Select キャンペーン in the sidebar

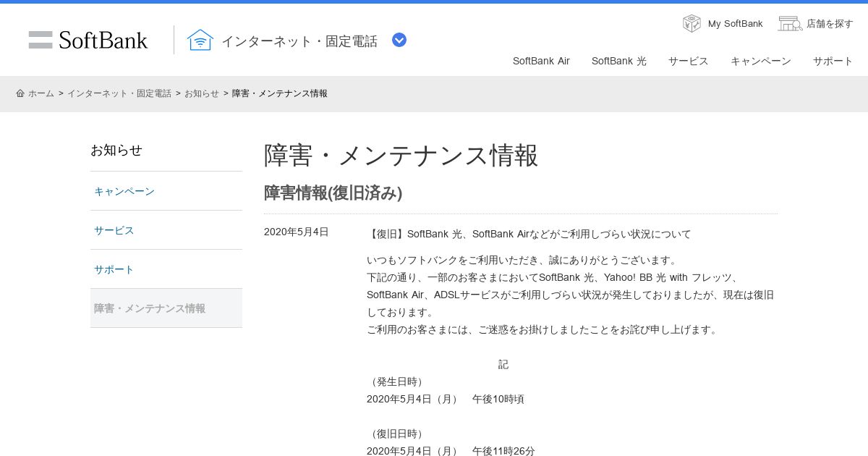coord(166,191)
